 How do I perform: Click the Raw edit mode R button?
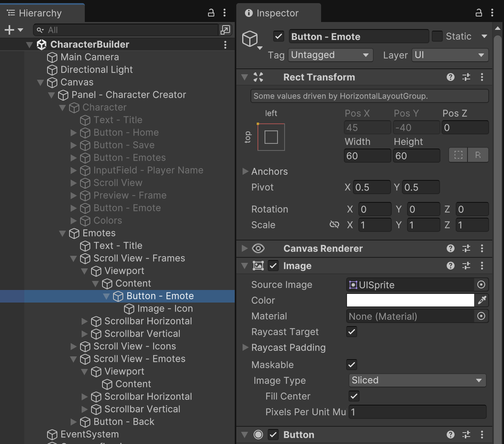(x=478, y=155)
